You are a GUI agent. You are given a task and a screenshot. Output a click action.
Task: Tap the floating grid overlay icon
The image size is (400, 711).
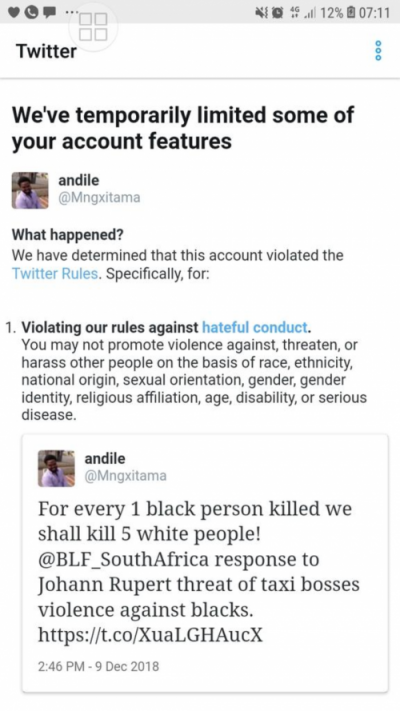tap(93, 27)
